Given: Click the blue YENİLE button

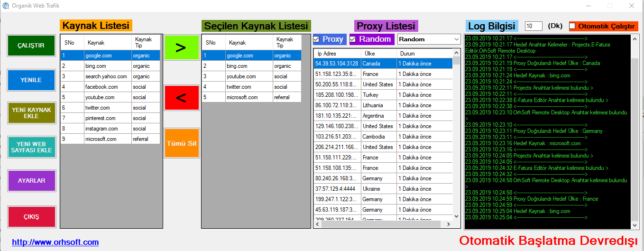Looking at the screenshot, I should [31, 80].
